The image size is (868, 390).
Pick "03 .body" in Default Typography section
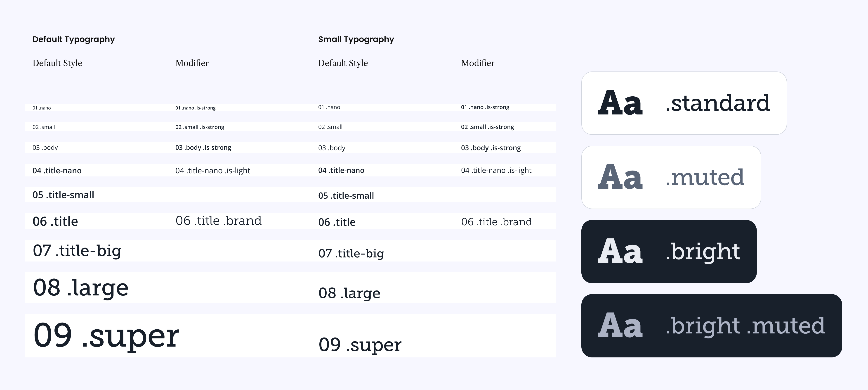click(x=45, y=148)
